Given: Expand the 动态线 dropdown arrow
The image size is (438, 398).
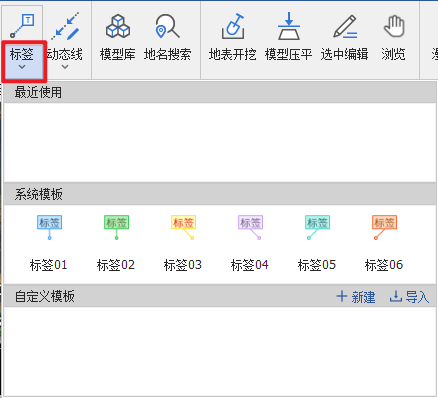Looking at the screenshot, I should (x=65, y=67).
